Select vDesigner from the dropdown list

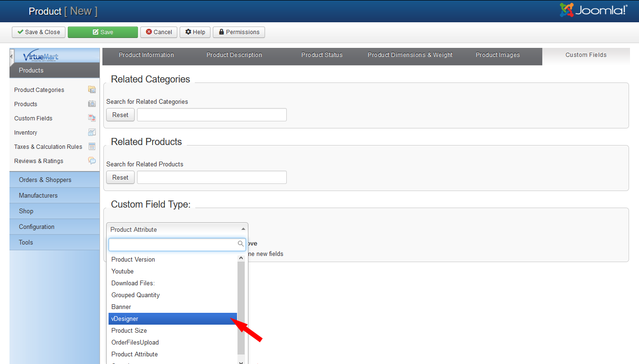(173, 318)
